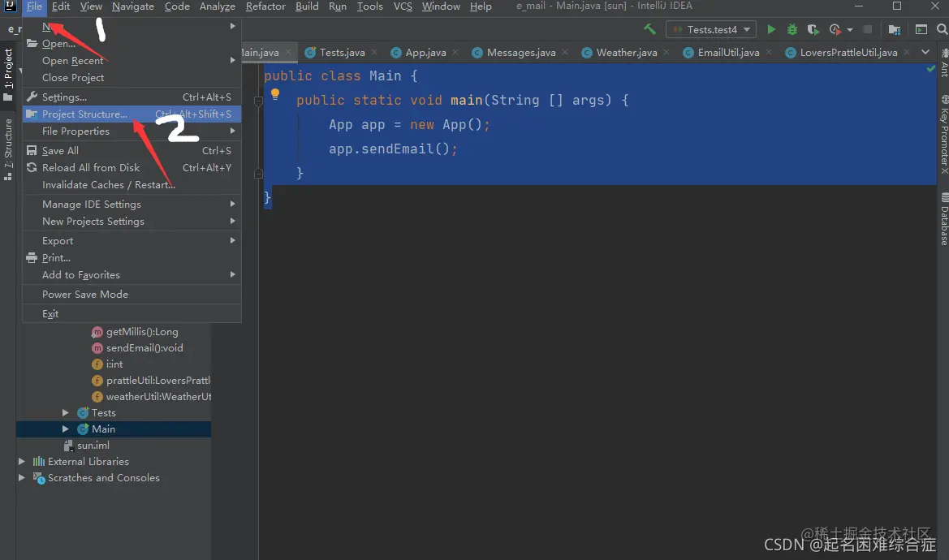Click the Open folder icon in File menu
Screen dimensions: 949x560
pos(32,44)
